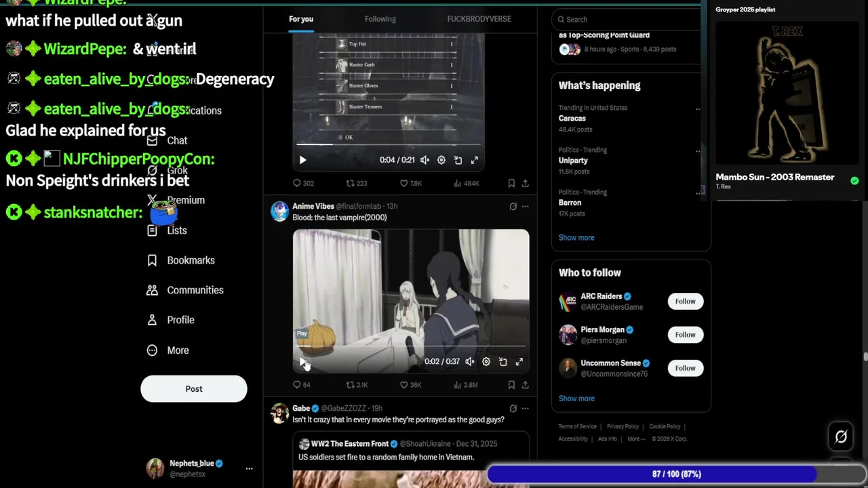
Task: Share the Anime Vibes post
Action: pos(525,385)
